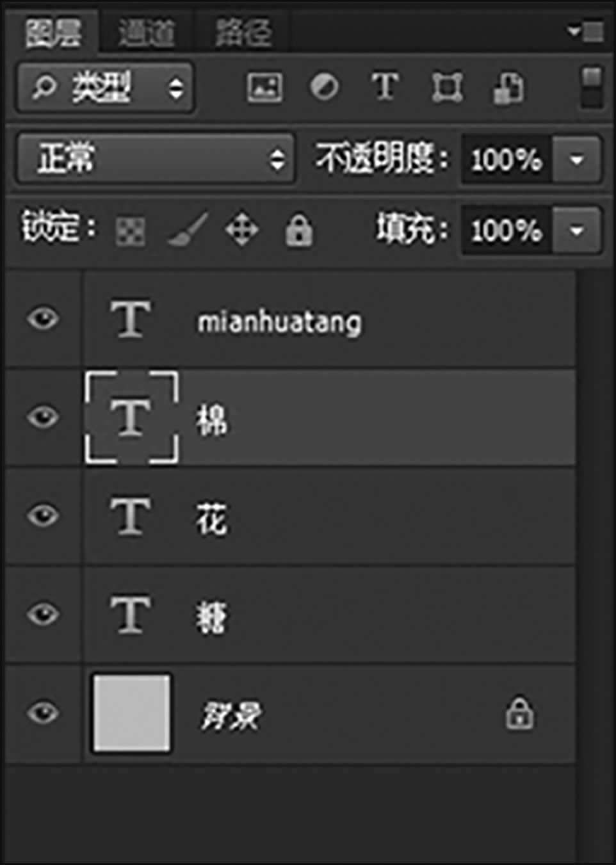Open the 类型 filter type dropdown
This screenshot has width=616, height=865.
click(x=106, y=87)
